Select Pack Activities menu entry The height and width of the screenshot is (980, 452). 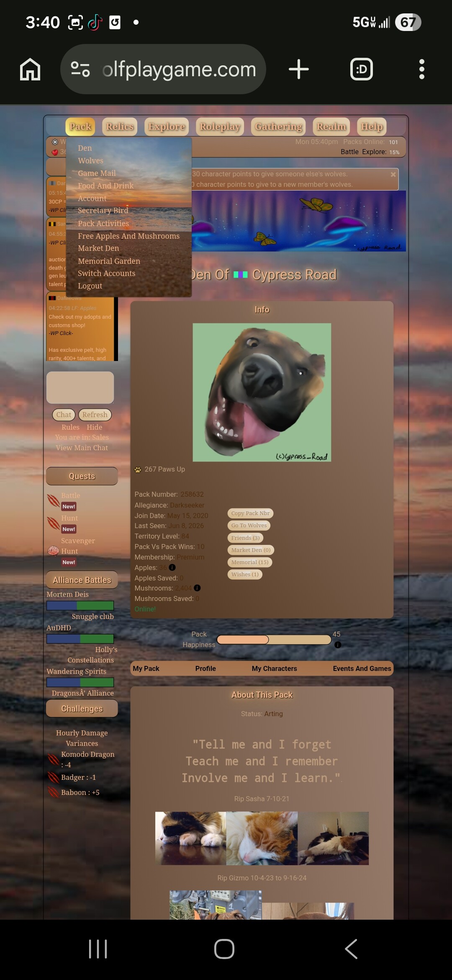[103, 224]
